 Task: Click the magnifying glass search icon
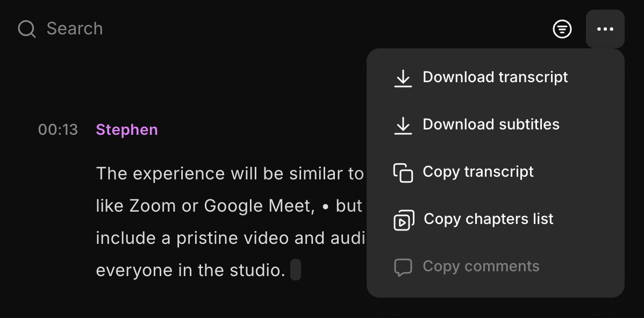pos(26,28)
